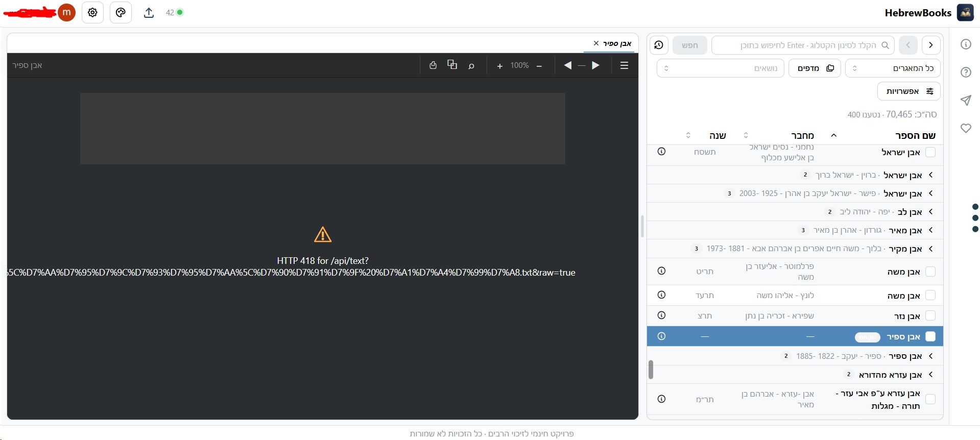Show info for אבן עזרא ע"פ אבי עזר
Screen dimensions: 980x440
[x=661, y=399]
